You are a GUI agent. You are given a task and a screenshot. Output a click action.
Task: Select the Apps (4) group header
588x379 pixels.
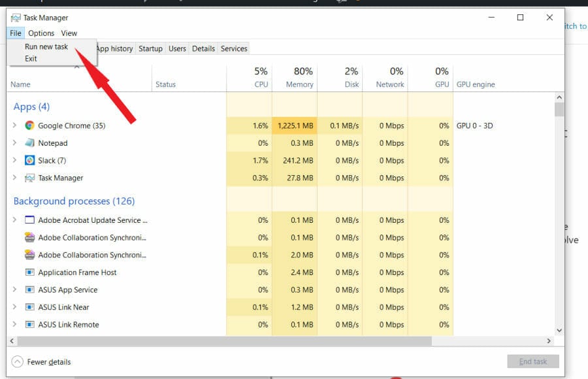31,107
